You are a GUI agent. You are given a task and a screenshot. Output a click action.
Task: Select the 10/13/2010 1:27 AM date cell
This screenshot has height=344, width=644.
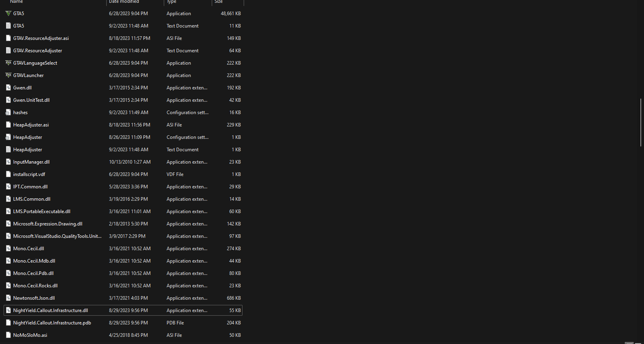coord(130,162)
